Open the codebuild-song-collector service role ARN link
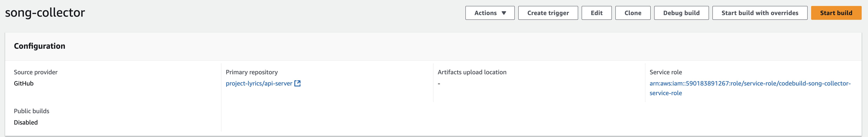 click(750, 88)
